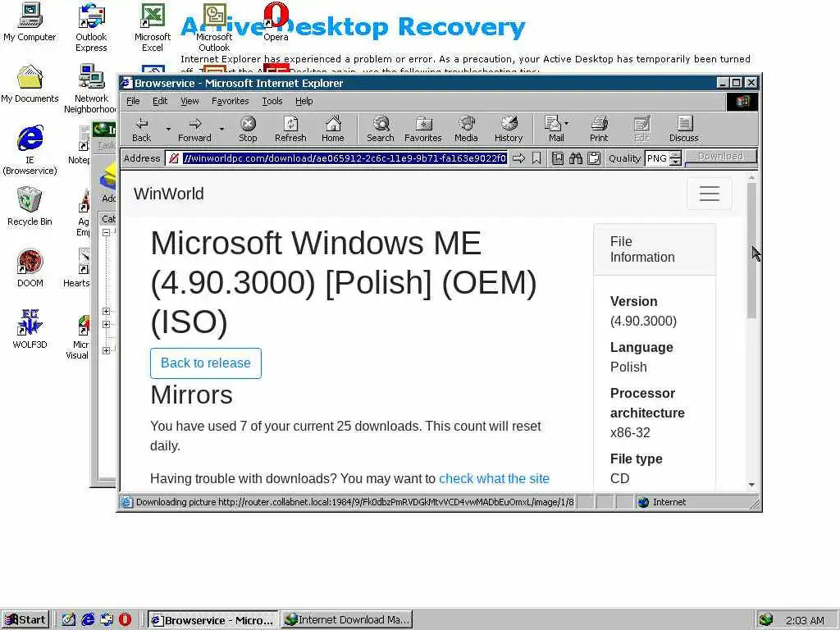This screenshot has height=630, width=840.
Task: Click the Polish language value
Action: pyautogui.click(x=628, y=367)
